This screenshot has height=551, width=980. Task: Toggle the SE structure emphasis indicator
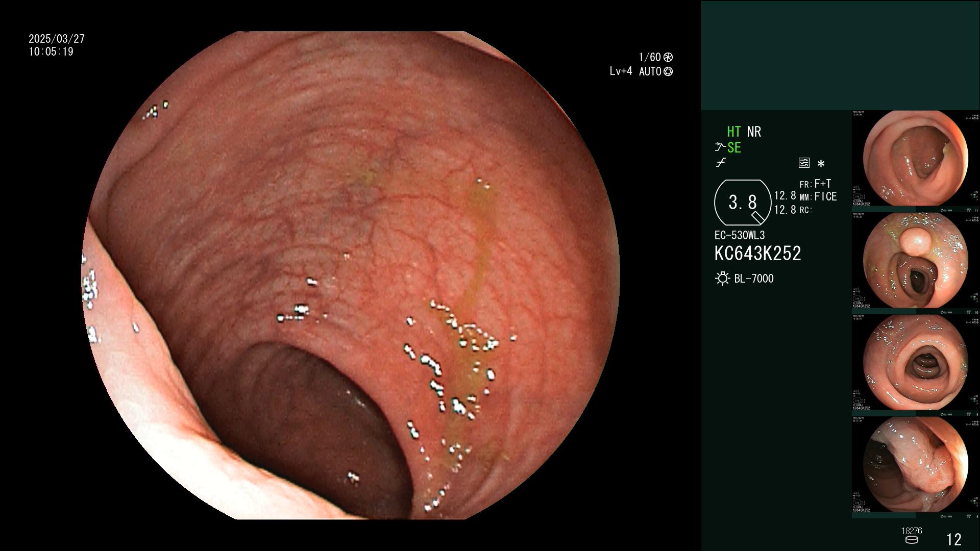734,147
